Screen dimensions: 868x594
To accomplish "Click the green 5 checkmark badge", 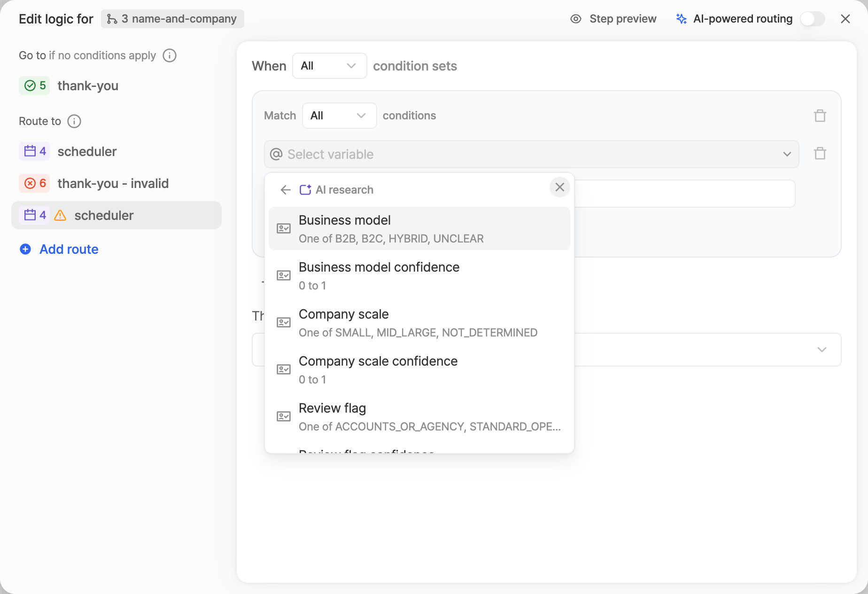I will coord(34,86).
